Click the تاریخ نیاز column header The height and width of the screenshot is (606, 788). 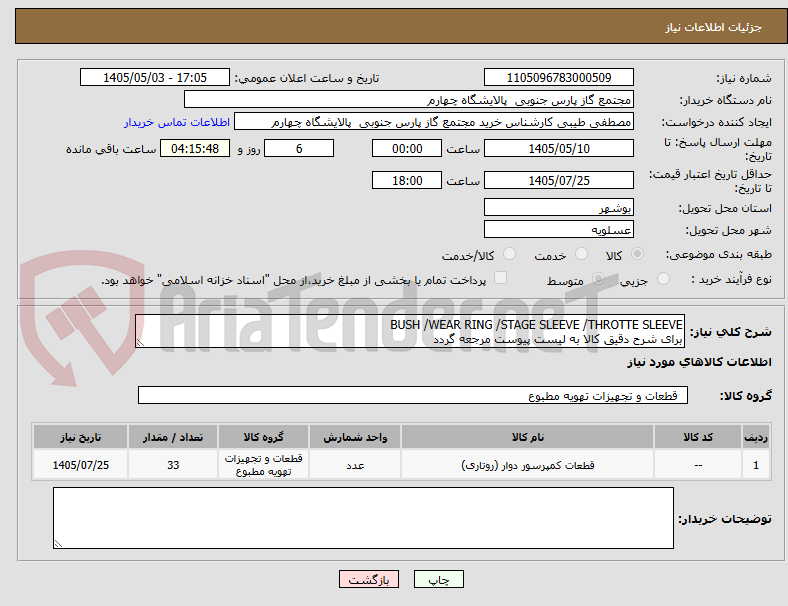80,437
